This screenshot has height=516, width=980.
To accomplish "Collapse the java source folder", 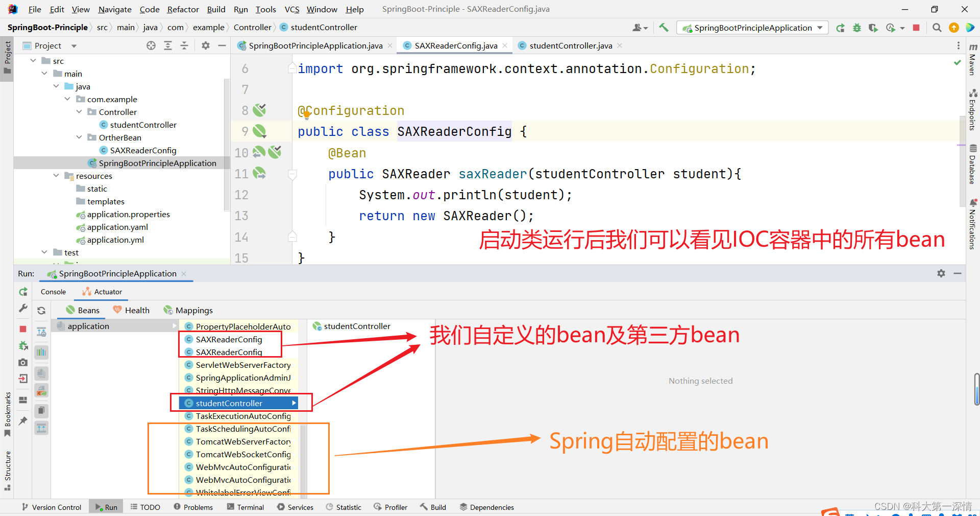I will (x=56, y=86).
